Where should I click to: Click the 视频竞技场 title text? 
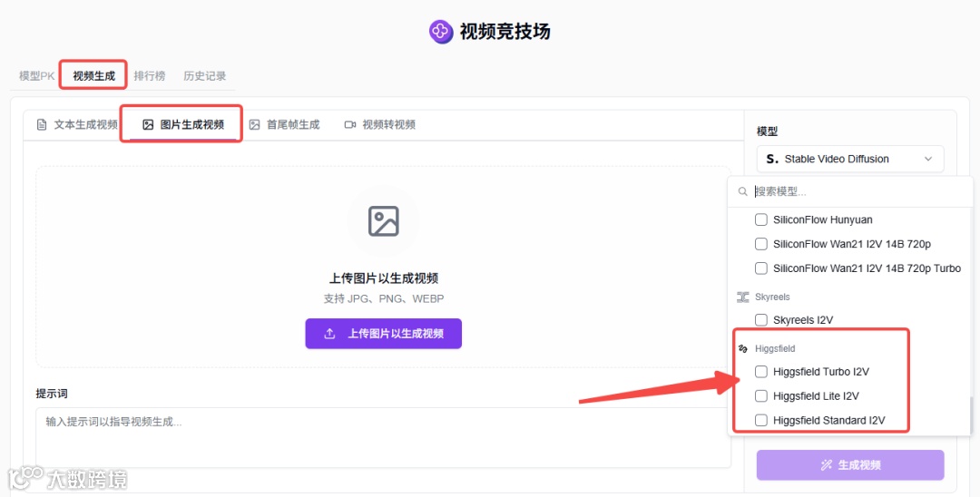point(505,31)
